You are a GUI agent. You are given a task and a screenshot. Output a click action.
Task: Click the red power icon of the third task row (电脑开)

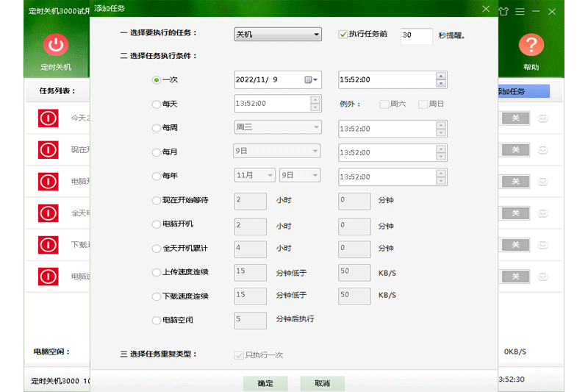(x=48, y=182)
